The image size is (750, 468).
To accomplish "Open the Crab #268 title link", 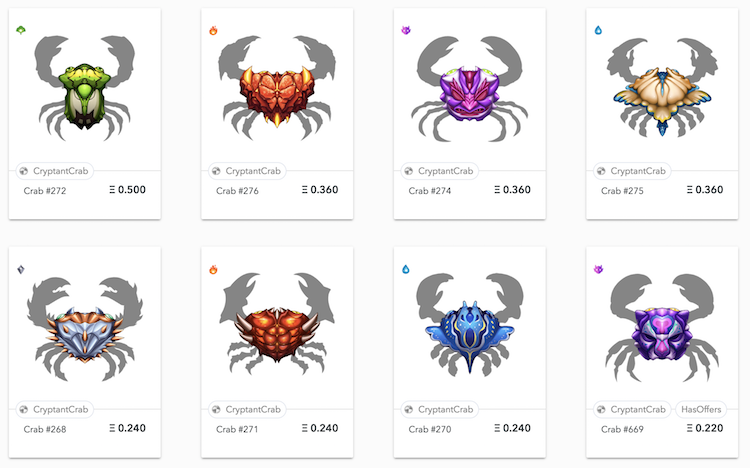I will tap(45, 429).
